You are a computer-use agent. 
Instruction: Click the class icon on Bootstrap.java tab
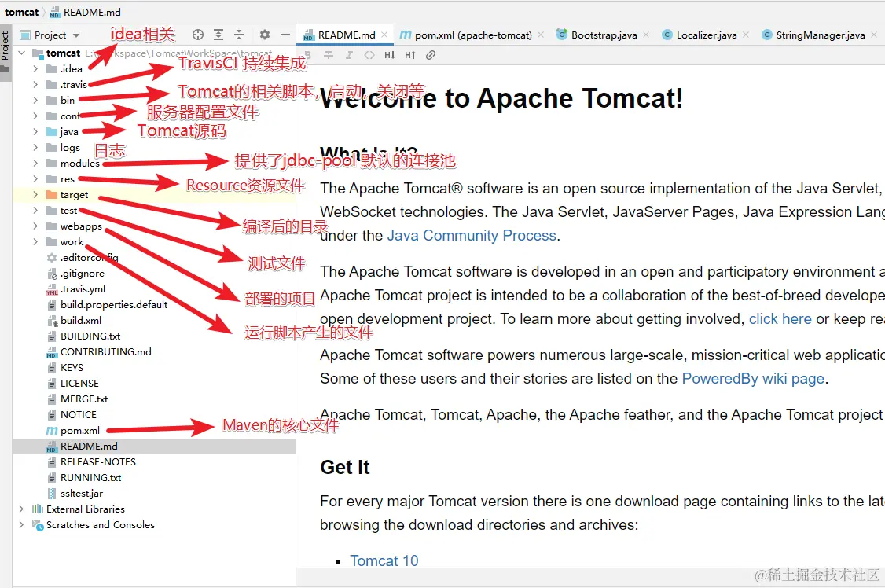click(562, 35)
